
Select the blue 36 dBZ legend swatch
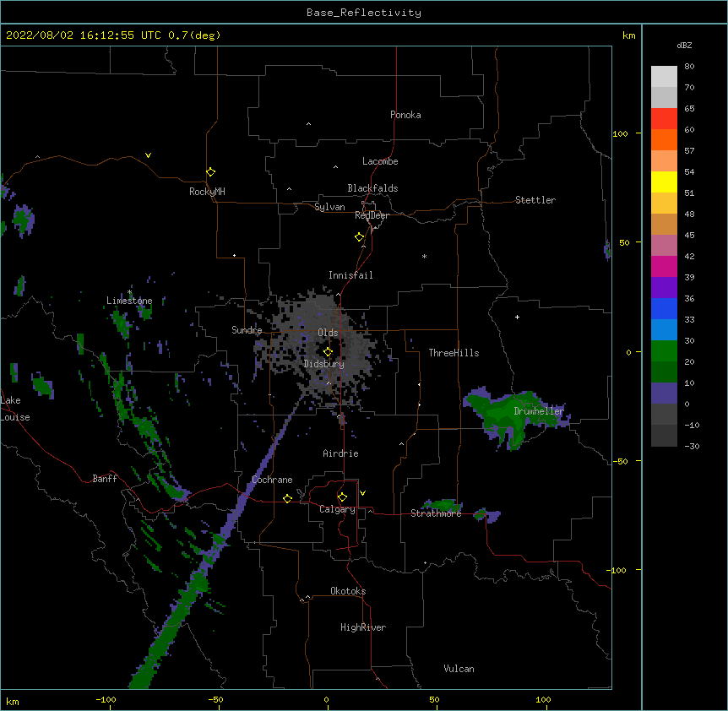pos(664,309)
